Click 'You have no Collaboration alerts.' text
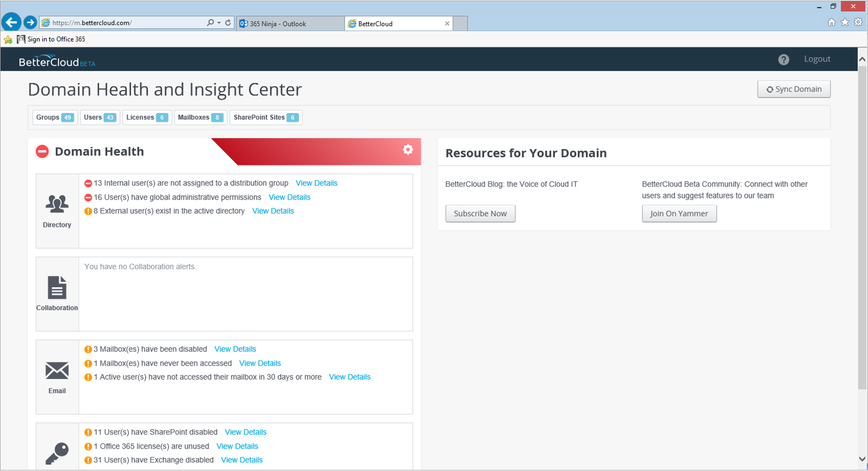 click(140, 267)
